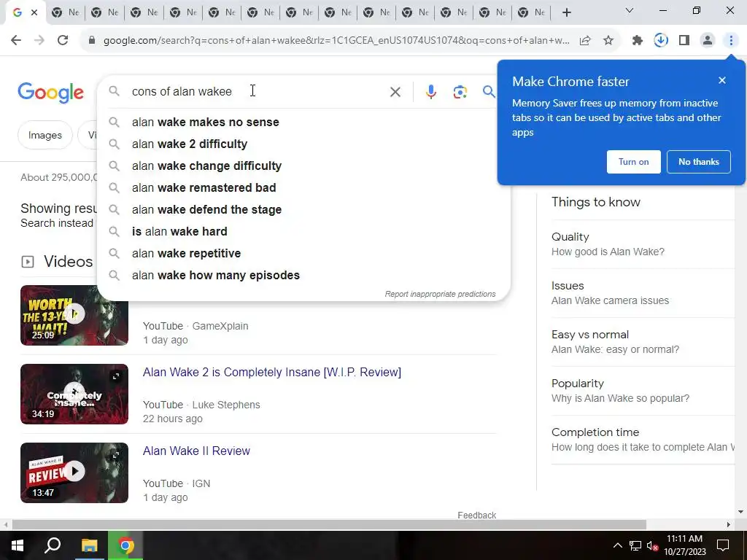Screen dimensions: 747x560
Task: Open the share page icon in address bar
Action: coord(585,41)
